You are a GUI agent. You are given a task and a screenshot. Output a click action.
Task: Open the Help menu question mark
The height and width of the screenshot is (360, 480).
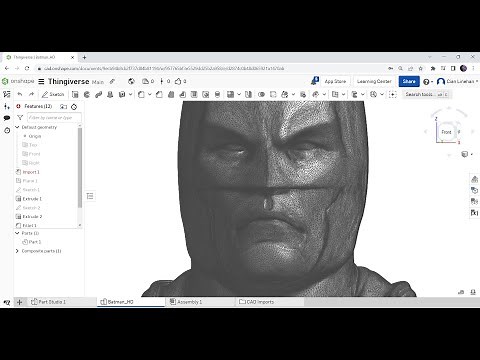click(x=428, y=82)
